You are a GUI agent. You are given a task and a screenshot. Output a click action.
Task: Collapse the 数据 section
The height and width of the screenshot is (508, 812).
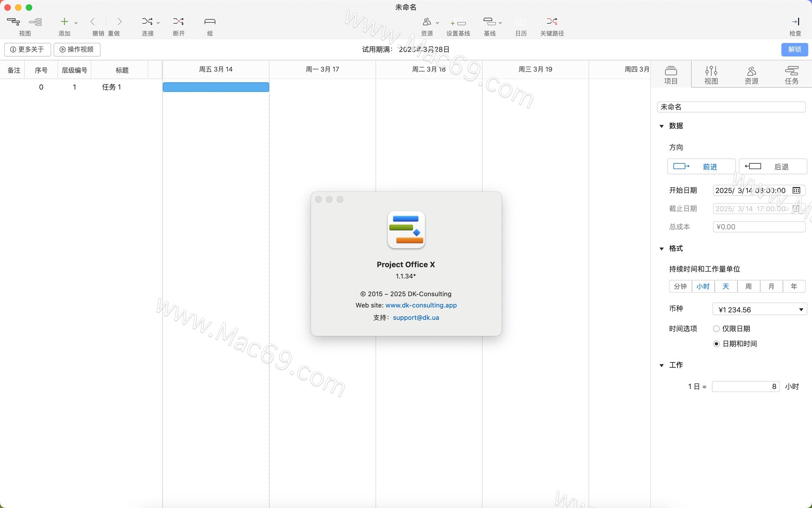(x=662, y=126)
